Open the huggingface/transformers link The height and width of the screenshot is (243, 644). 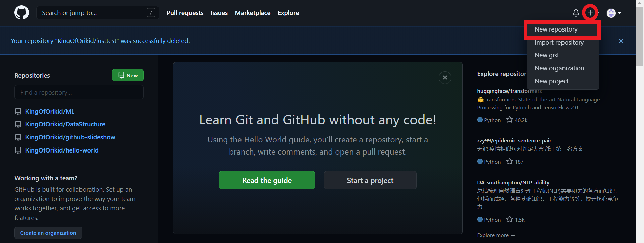509,91
